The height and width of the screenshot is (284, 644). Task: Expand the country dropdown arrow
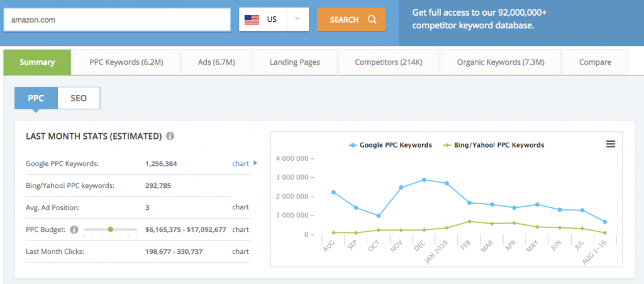coord(297,19)
